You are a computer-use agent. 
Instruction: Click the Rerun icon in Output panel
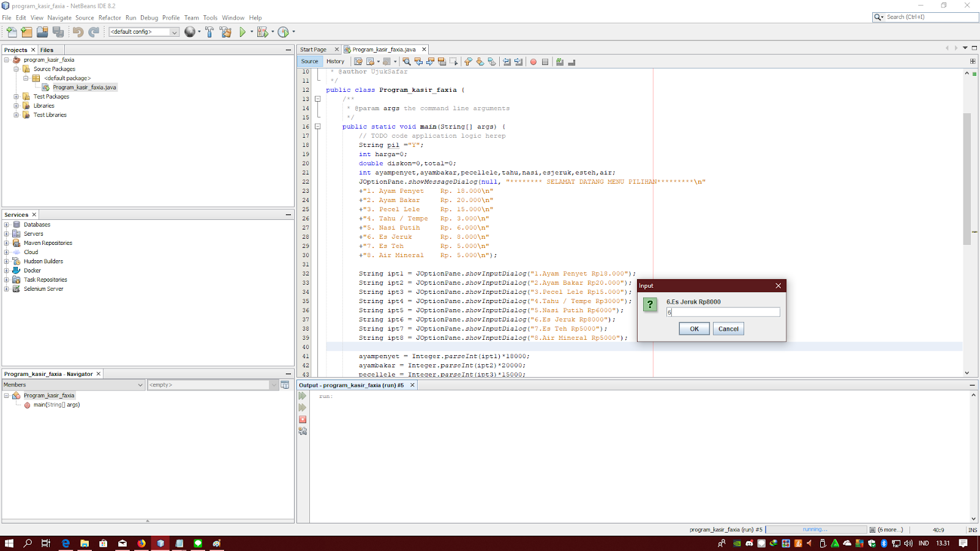pos(303,396)
